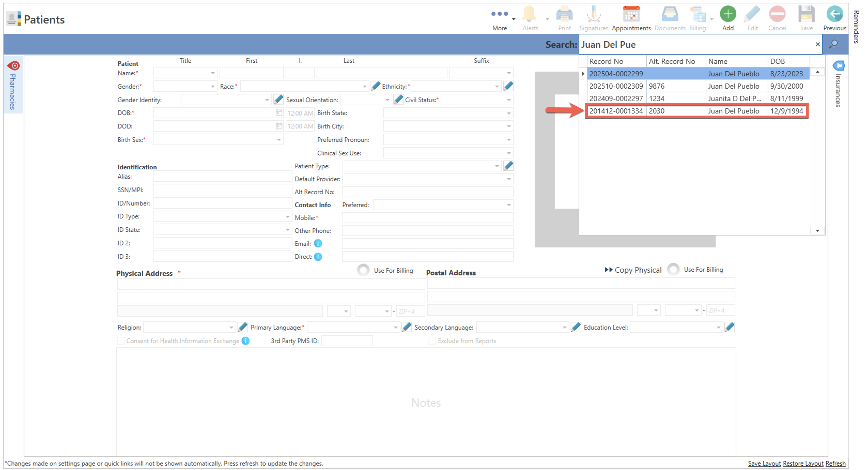Click the pencil icon beside Patient Type

click(508, 166)
